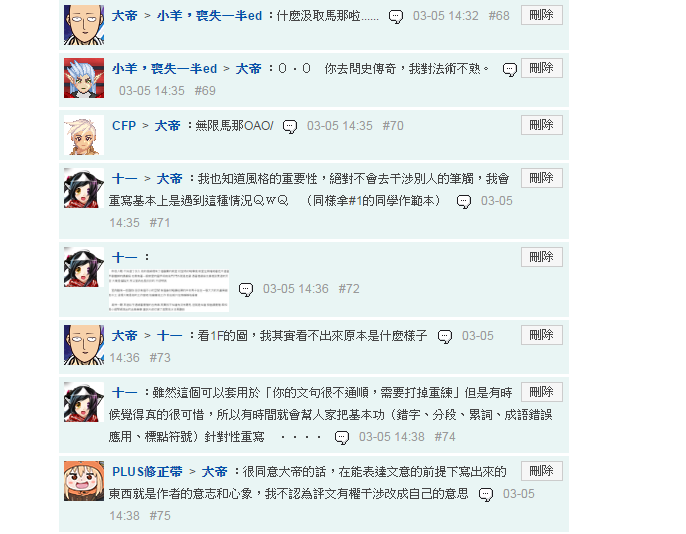Click 大帝's bald avatar in comment #73
This screenshot has height=534, width=686.
pyautogui.click(x=84, y=345)
